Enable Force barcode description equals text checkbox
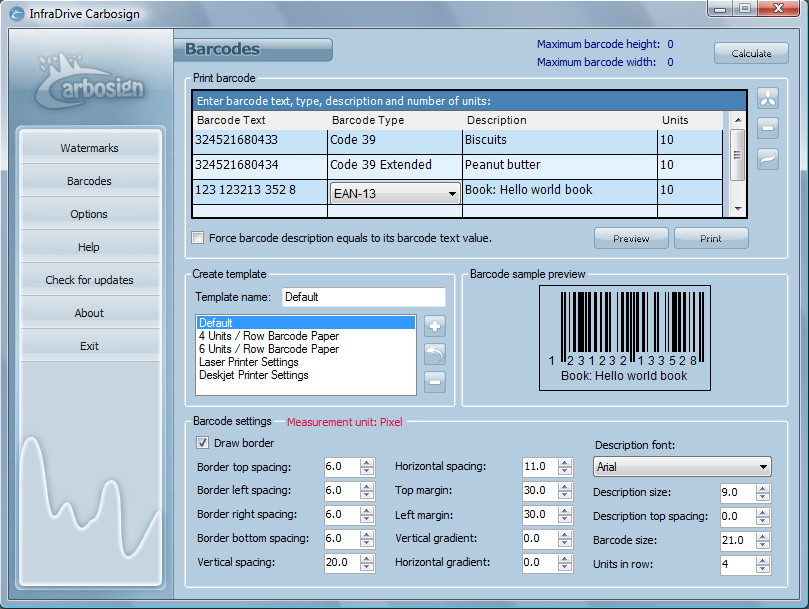The image size is (809, 609). pos(198,238)
